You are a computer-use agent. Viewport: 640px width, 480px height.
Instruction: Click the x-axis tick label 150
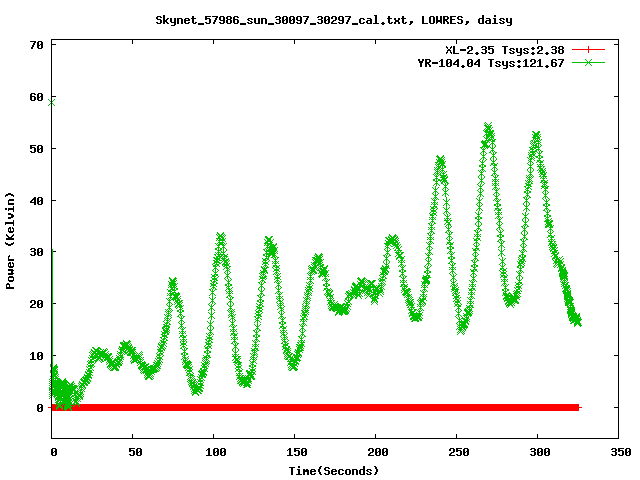coord(296,452)
